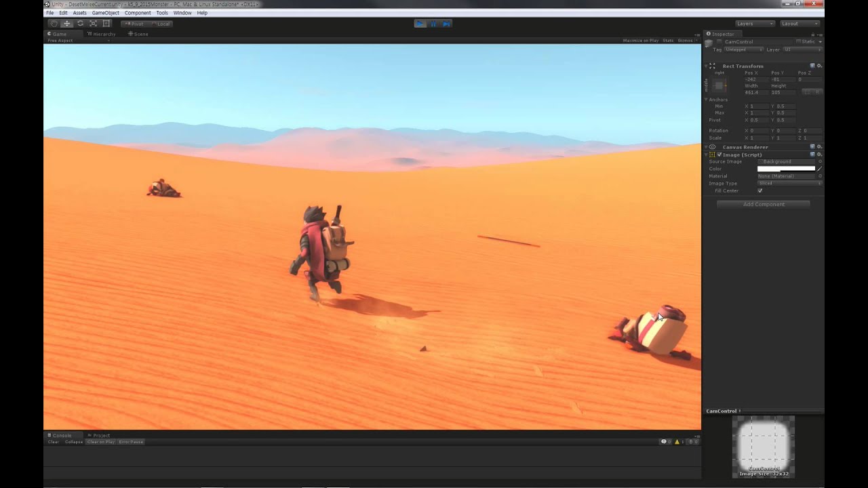This screenshot has height=488, width=868.
Task: Open Canvas Renderer settings gear
Action: [x=819, y=147]
